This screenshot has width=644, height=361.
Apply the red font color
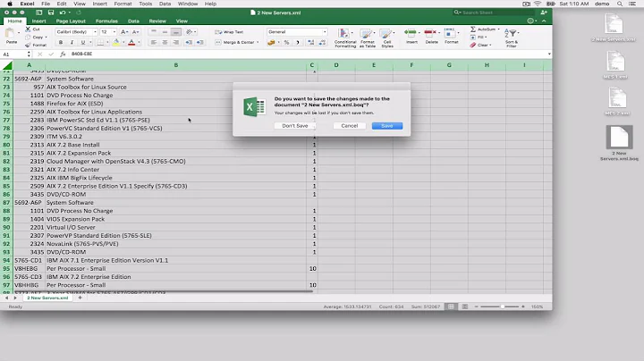click(x=131, y=42)
